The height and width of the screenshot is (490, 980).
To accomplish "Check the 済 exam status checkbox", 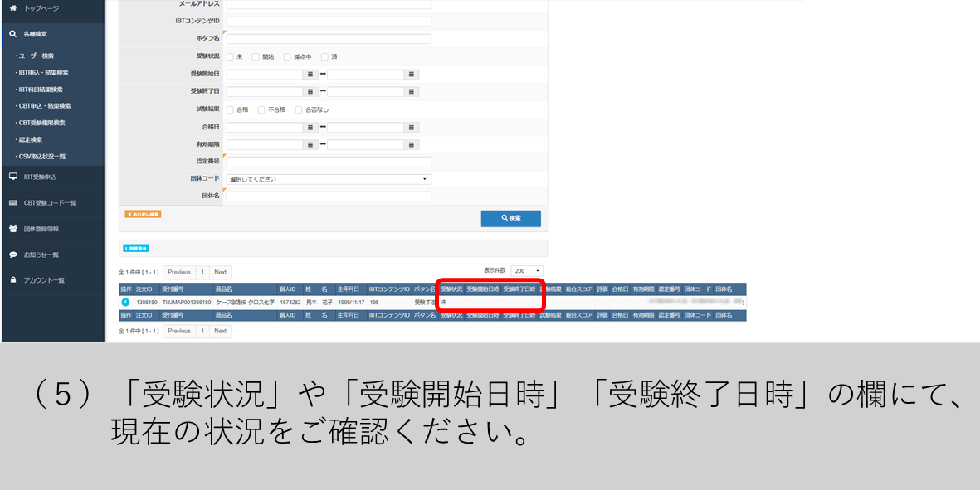I will [324, 57].
